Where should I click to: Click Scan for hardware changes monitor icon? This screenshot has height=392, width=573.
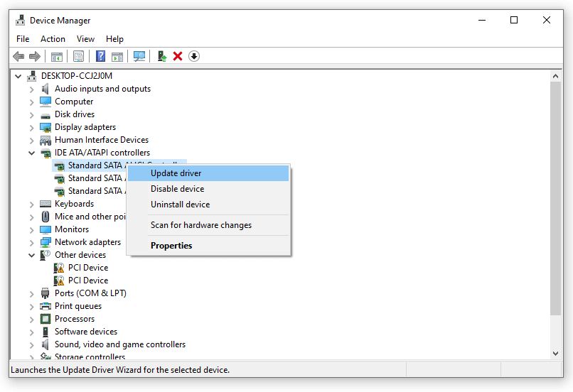coord(139,56)
